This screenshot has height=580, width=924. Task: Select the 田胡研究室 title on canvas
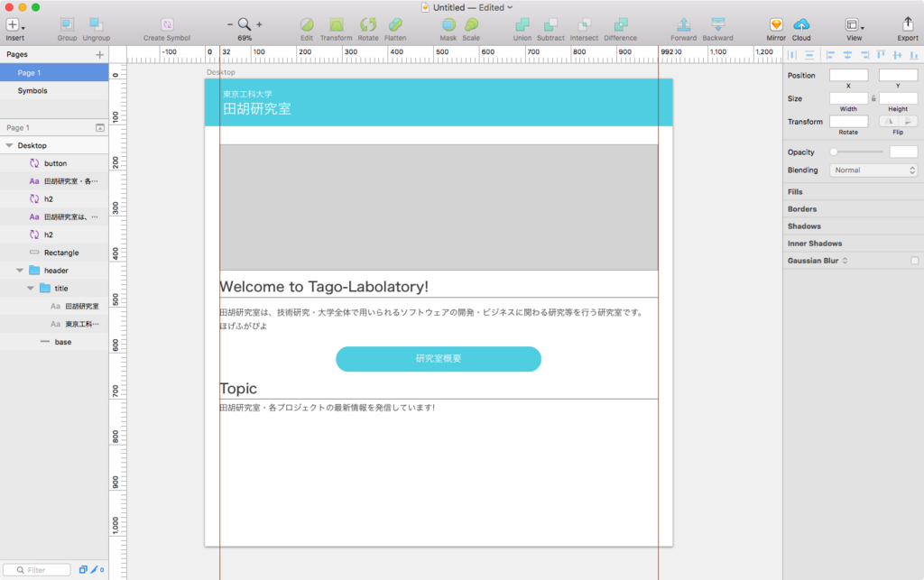[x=257, y=109]
